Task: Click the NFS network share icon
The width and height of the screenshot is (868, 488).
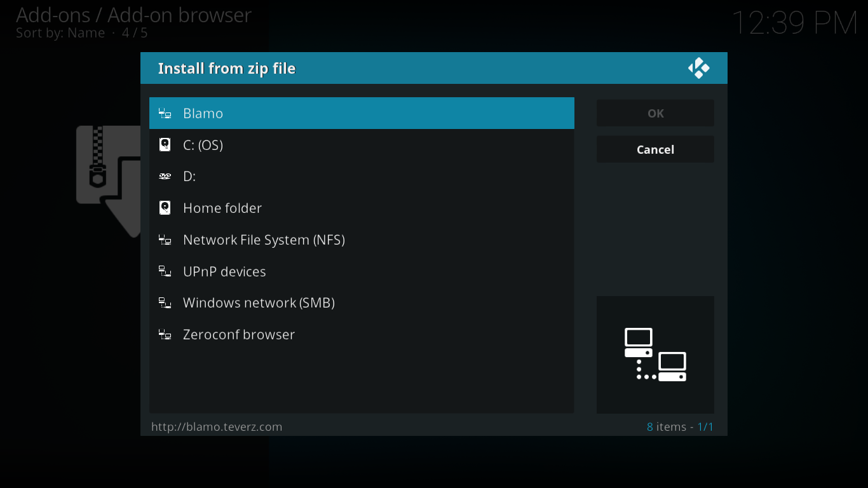Action: pos(165,240)
